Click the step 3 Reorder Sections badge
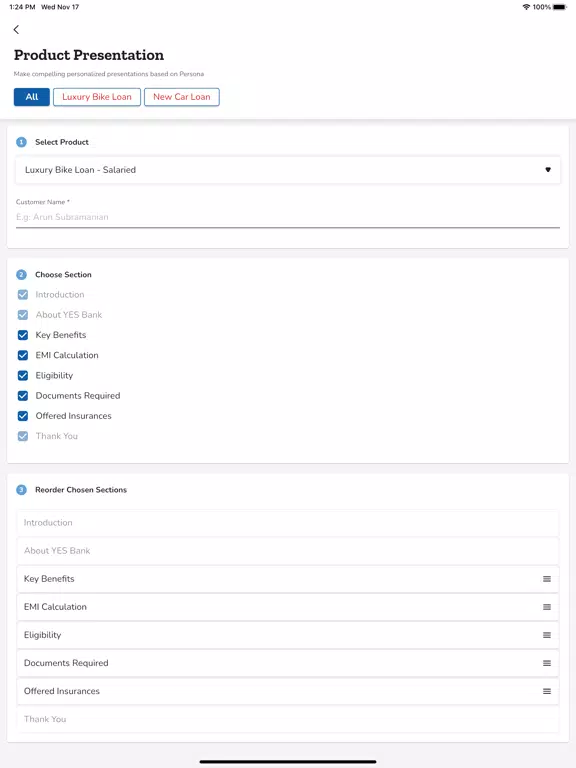Image resolution: width=576 pixels, height=768 pixels. (22, 490)
